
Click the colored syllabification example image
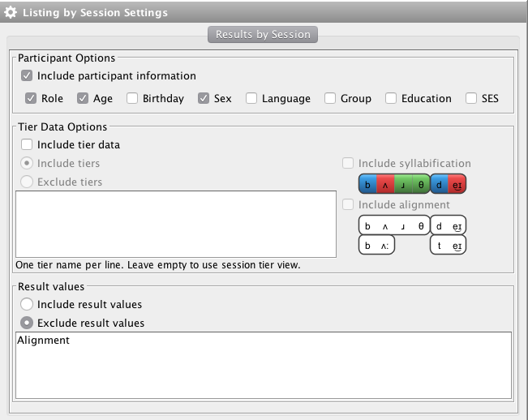click(413, 184)
